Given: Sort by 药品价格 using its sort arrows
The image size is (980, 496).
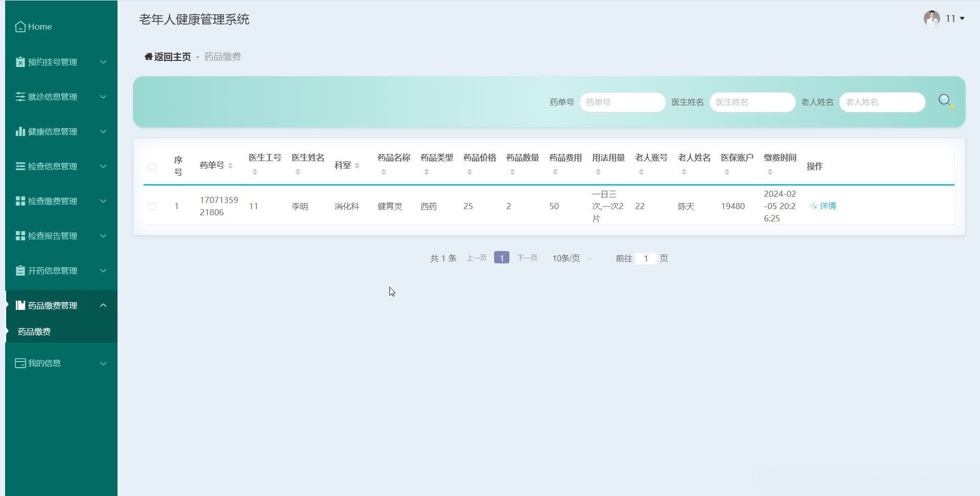Looking at the screenshot, I should 469,171.
